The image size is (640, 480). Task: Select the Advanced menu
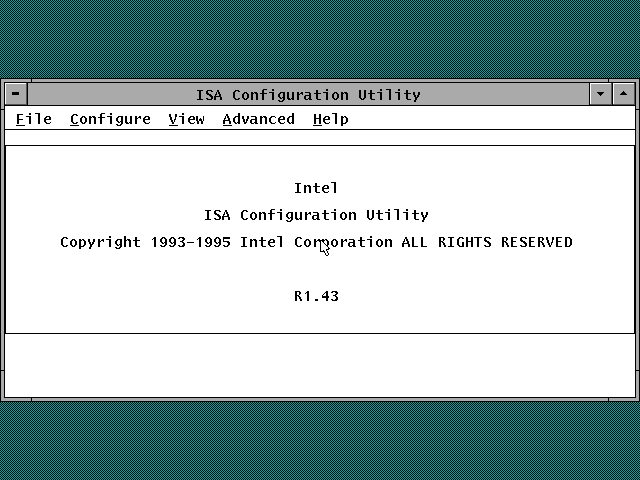point(258,119)
